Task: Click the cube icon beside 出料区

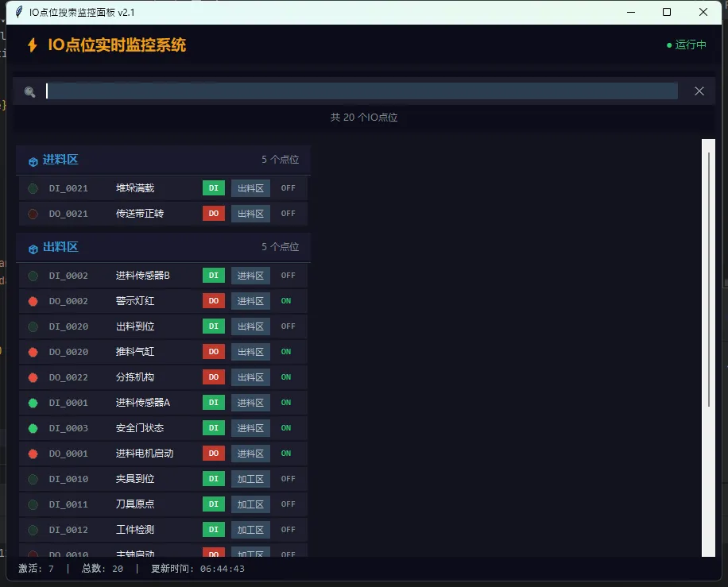Action: 33,249
